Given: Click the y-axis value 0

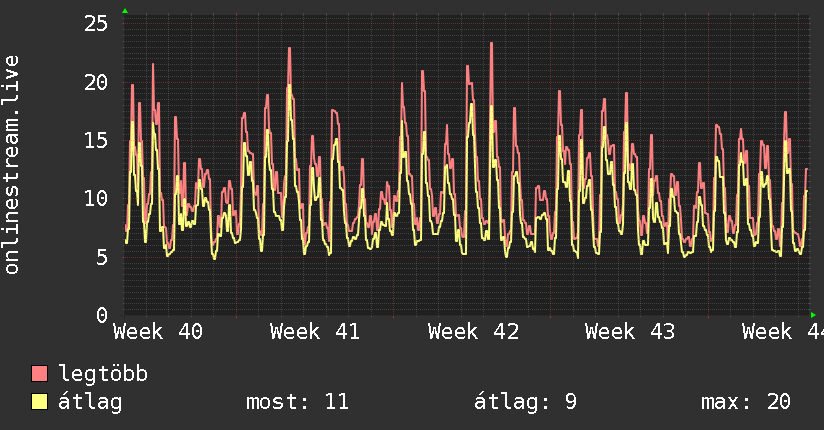Looking at the screenshot, I should [102, 315].
